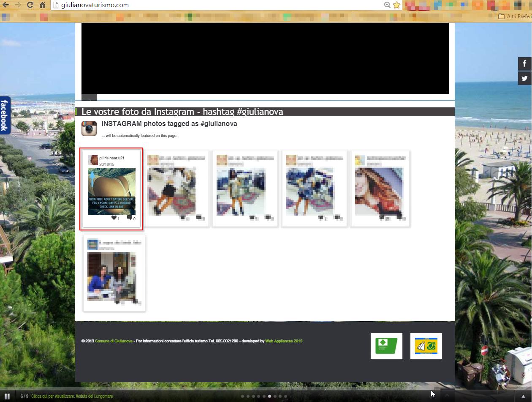Expand the bottom-right up arrow panel

point(523,396)
